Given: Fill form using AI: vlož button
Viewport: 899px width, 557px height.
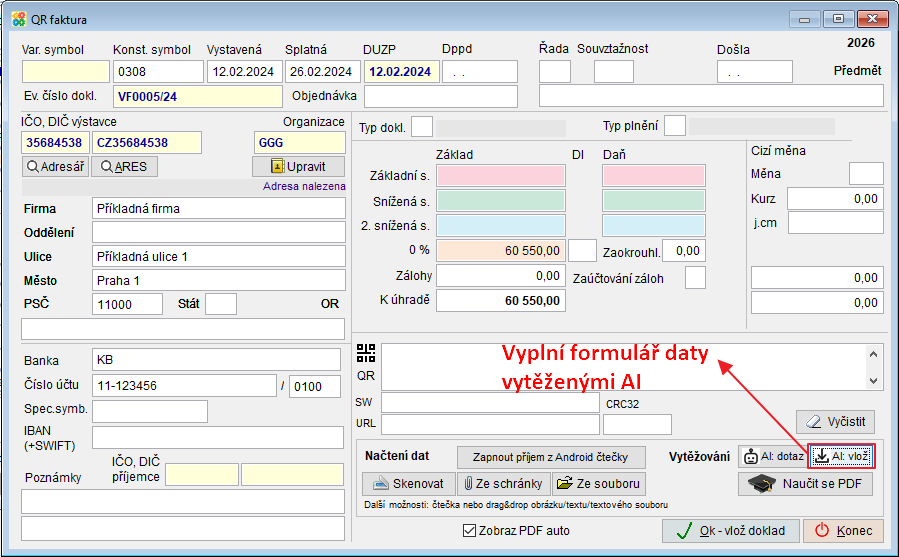Looking at the screenshot, I should tap(842, 457).
